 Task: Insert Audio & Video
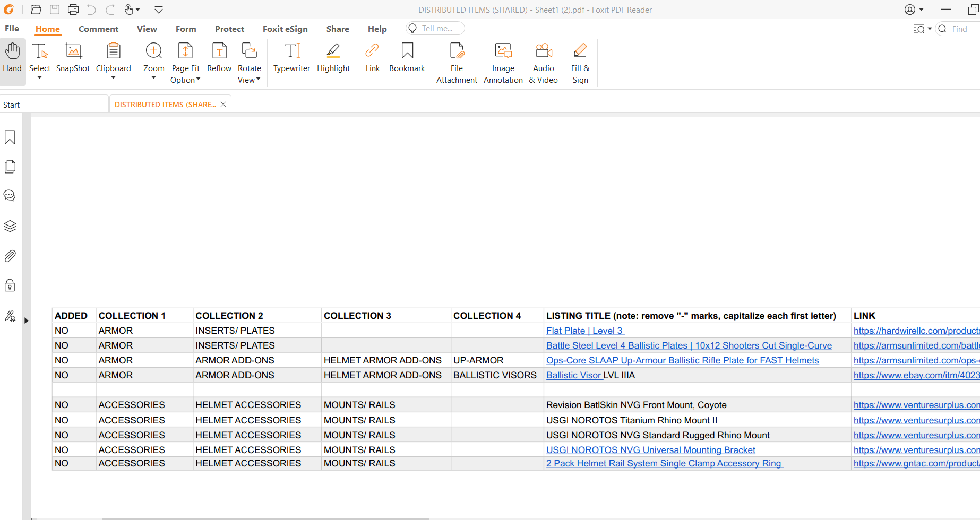[x=544, y=63]
